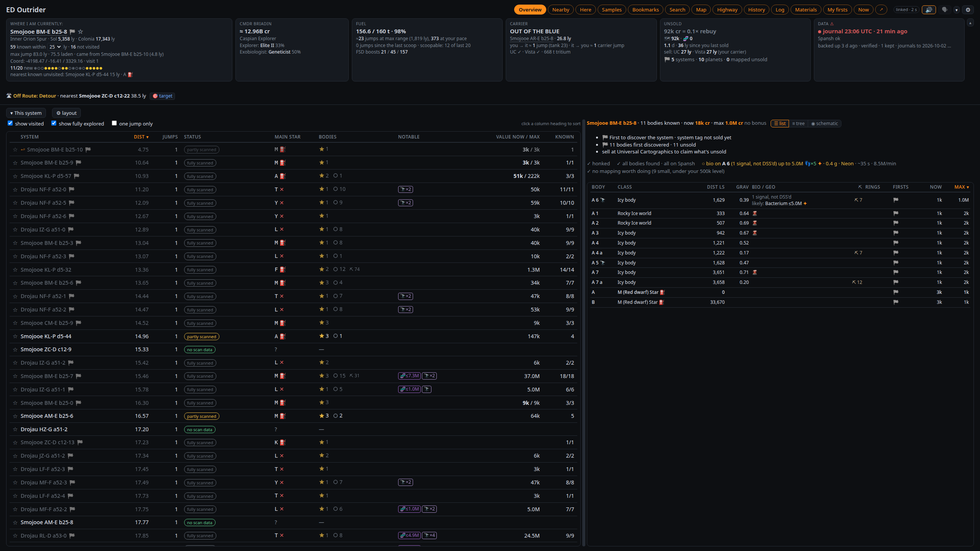Click the 11/20 new progress dots

(x=68, y=68)
